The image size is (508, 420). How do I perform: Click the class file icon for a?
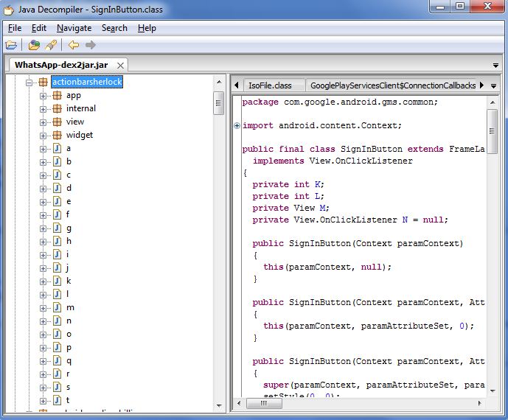(57, 148)
